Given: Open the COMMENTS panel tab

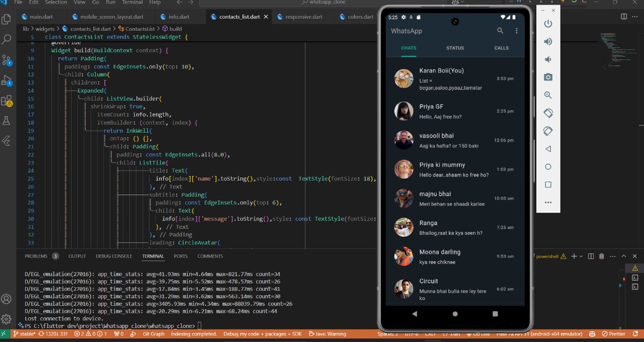Looking at the screenshot, I should pos(210,256).
